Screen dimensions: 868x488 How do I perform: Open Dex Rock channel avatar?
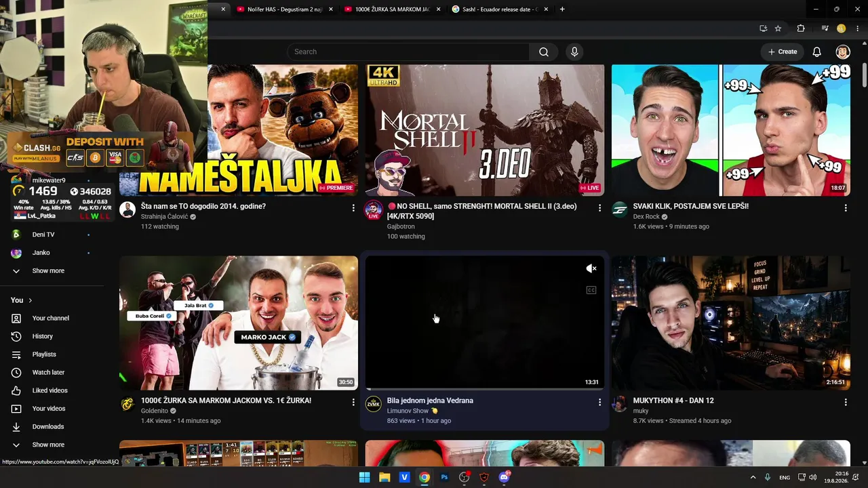point(620,209)
